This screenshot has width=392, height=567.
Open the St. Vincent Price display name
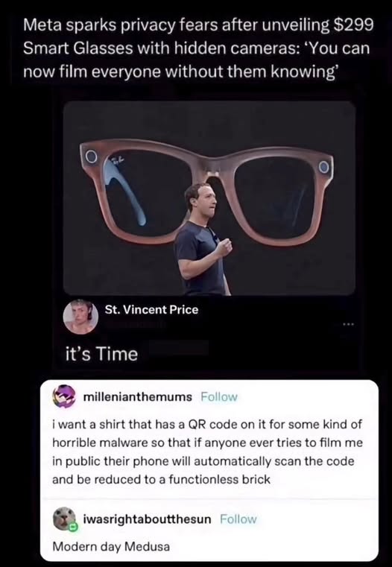(151, 310)
